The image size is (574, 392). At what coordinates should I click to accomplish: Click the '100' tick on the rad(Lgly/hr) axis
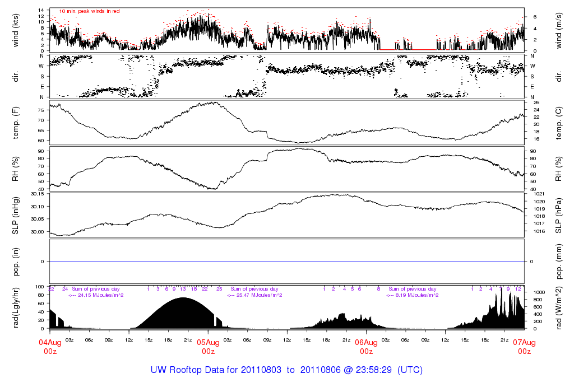point(40,287)
